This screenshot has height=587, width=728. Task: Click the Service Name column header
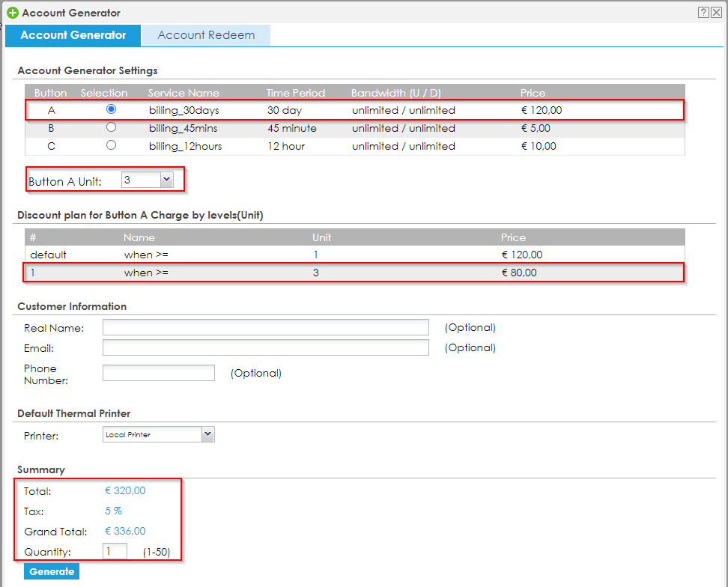coord(183,93)
